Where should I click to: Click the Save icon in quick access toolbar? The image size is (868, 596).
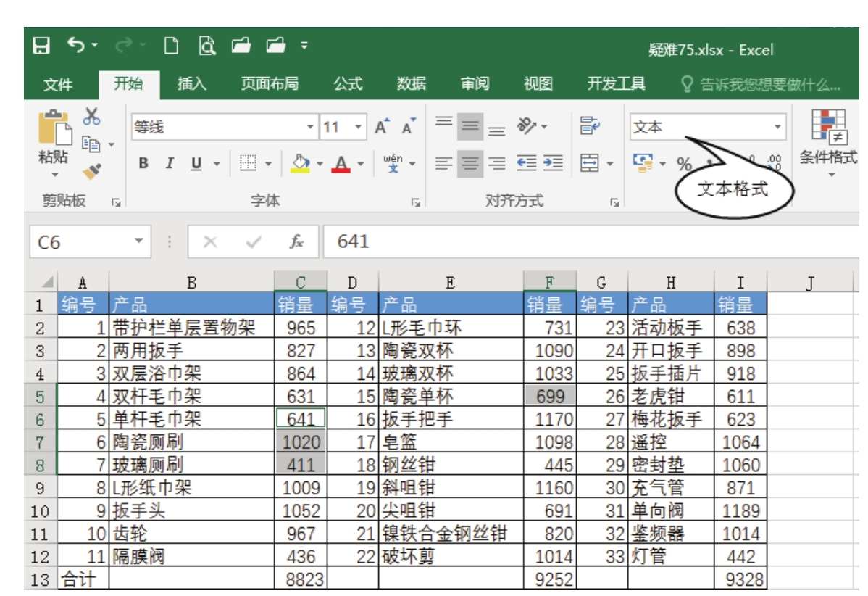coord(42,49)
